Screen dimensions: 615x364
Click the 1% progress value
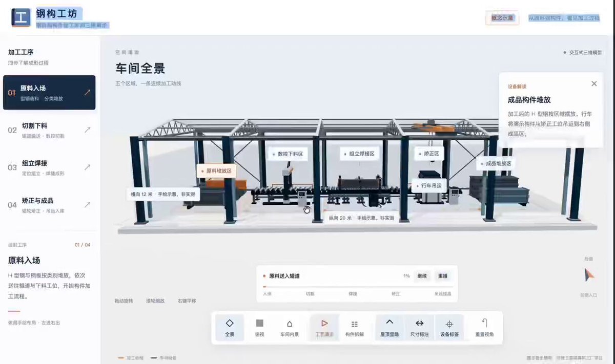(406, 276)
